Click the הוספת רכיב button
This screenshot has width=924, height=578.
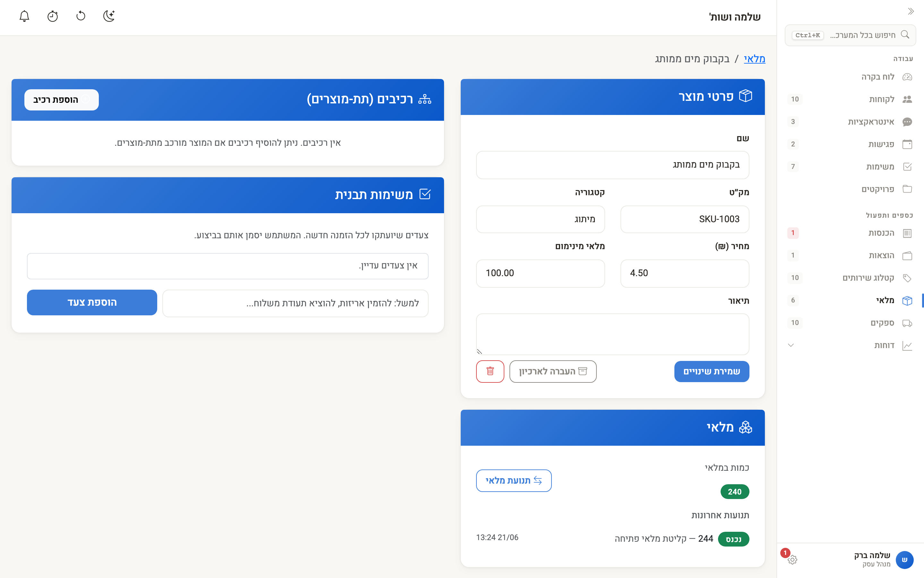click(62, 100)
